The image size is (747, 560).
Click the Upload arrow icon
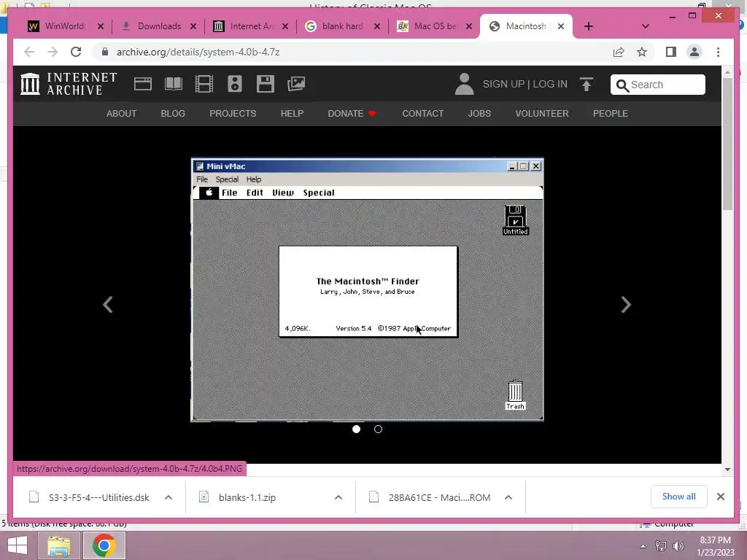click(587, 85)
